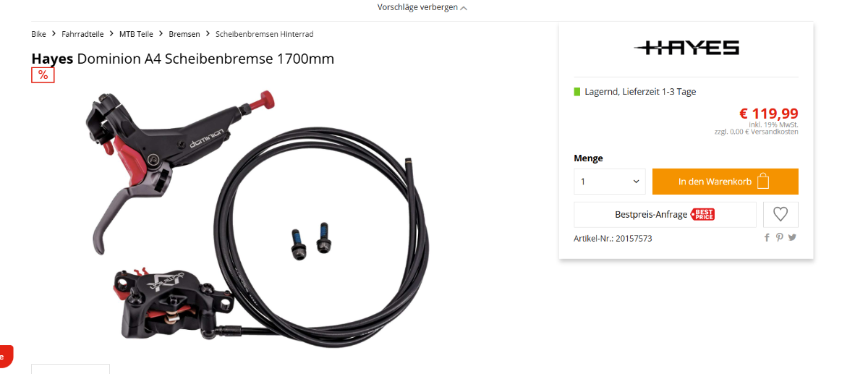Click the red tab at left edge
Image resolution: width=868 pixels, height=374 pixels.
tap(6, 356)
